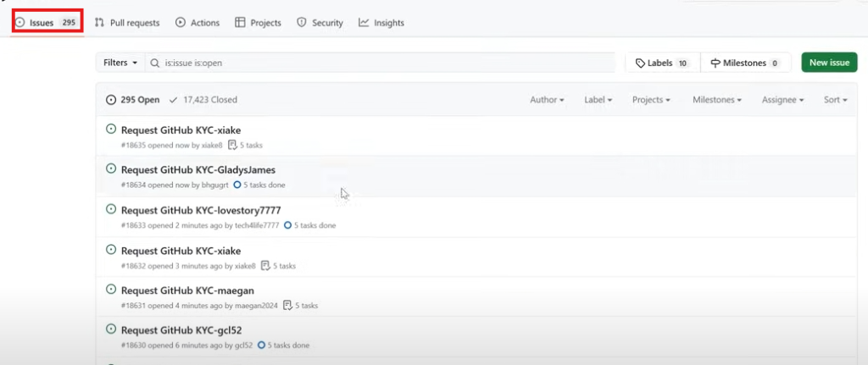868x365 pixels.
Task: Open issue Request GitHub KYC-GladysJames
Action: click(198, 170)
